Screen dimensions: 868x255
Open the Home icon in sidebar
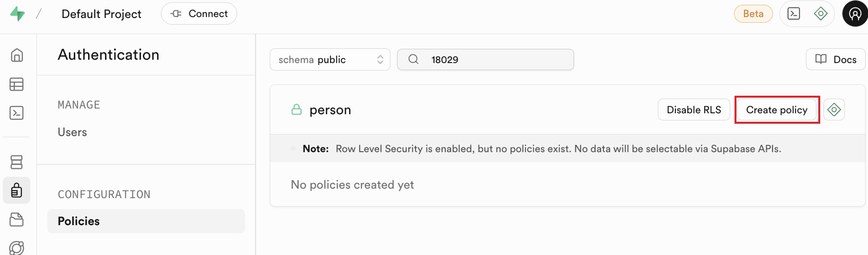[17, 55]
